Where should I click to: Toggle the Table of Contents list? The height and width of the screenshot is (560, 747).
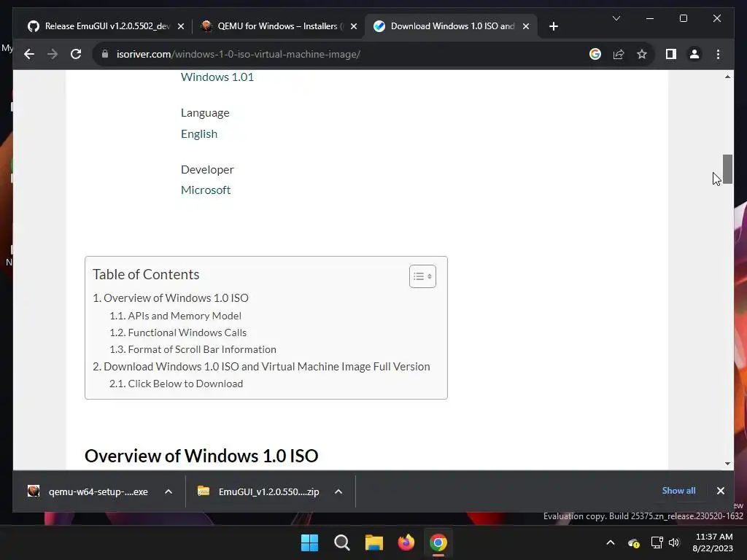pyautogui.click(x=422, y=276)
